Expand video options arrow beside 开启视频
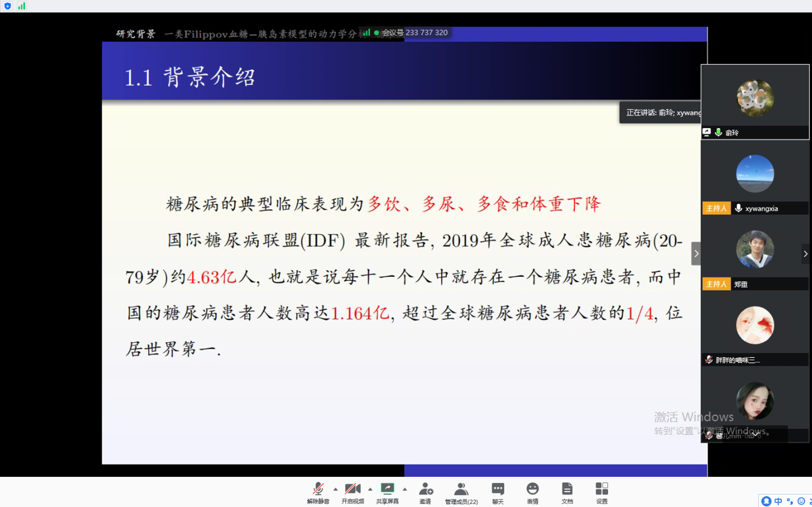Image resolution: width=812 pixels, height=507 pixels. [370, 489]
